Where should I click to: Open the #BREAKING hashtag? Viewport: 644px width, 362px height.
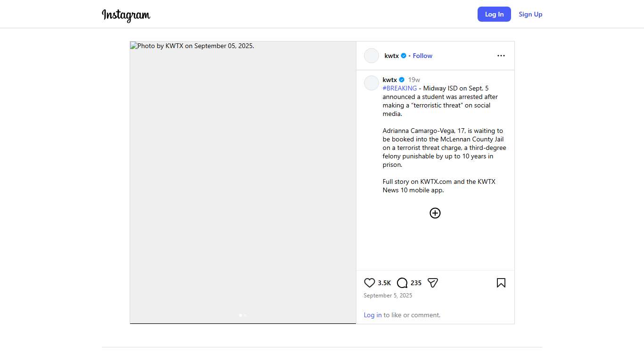click(400, 88)
